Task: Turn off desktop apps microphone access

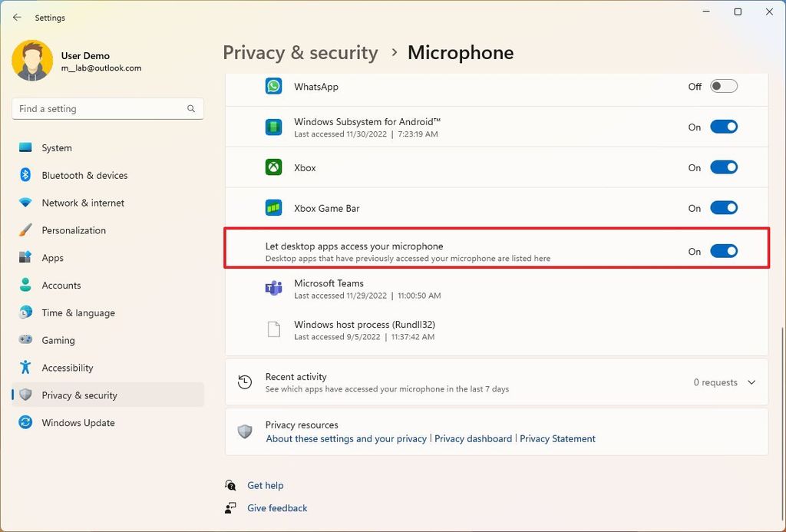Action: click(x=722, y=251)
